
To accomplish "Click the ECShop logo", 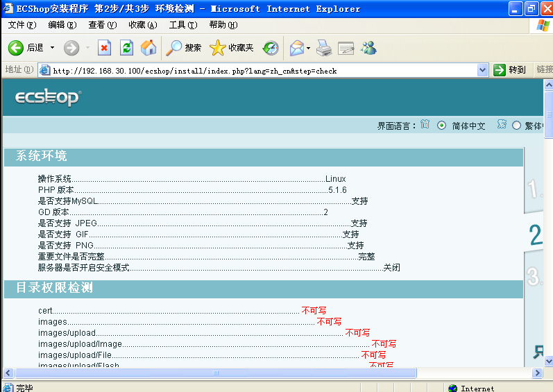I will point(48,97).
